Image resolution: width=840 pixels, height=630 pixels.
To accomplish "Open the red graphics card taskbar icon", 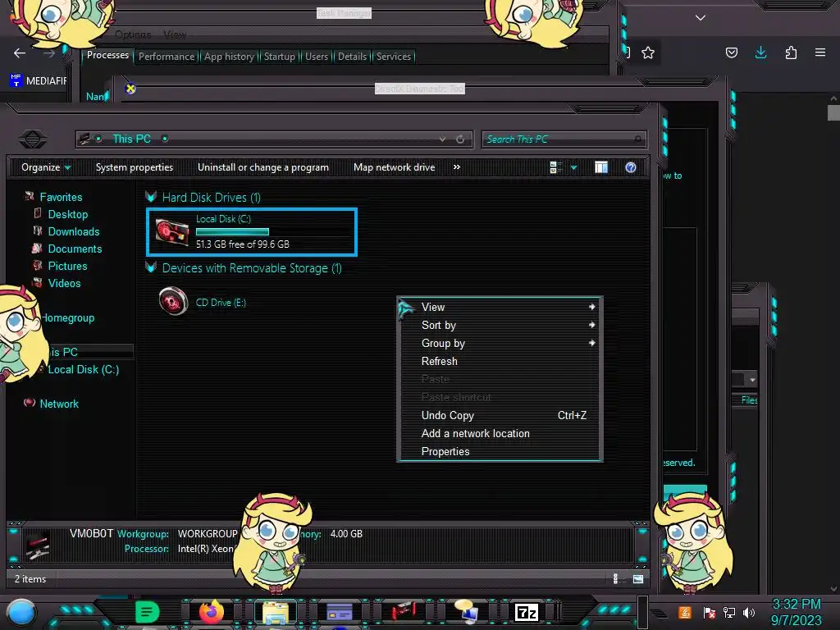I will coord(404,612).
